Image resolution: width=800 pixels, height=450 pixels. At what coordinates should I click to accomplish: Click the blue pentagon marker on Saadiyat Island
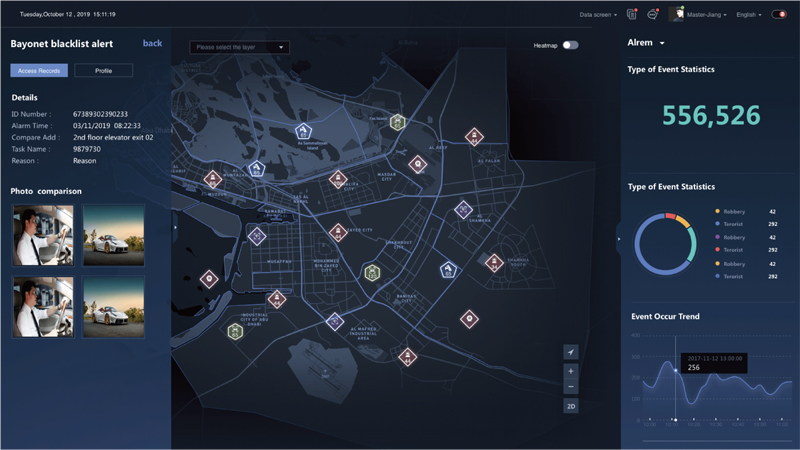click(x=303, y=131)
